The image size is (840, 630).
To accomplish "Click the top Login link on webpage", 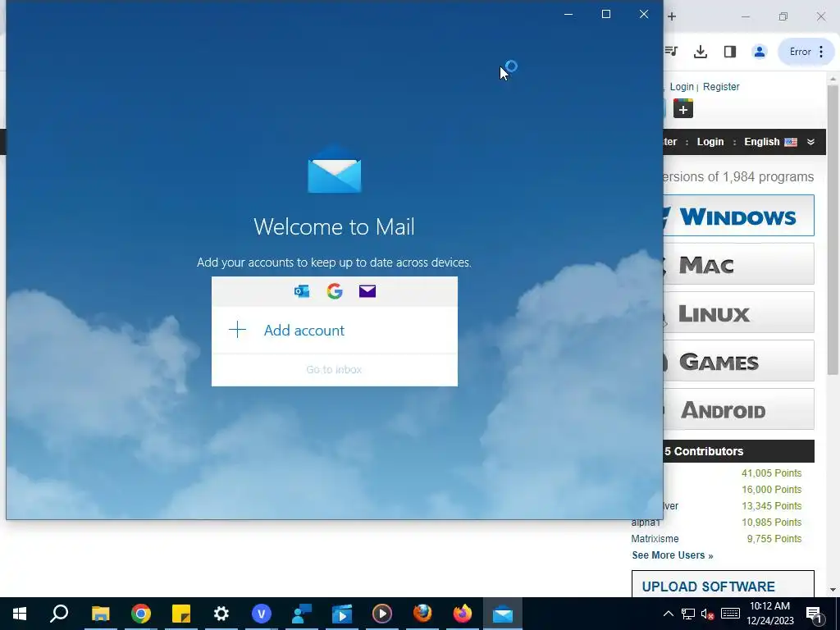I will pyautogui.click(x=682, y=87).
